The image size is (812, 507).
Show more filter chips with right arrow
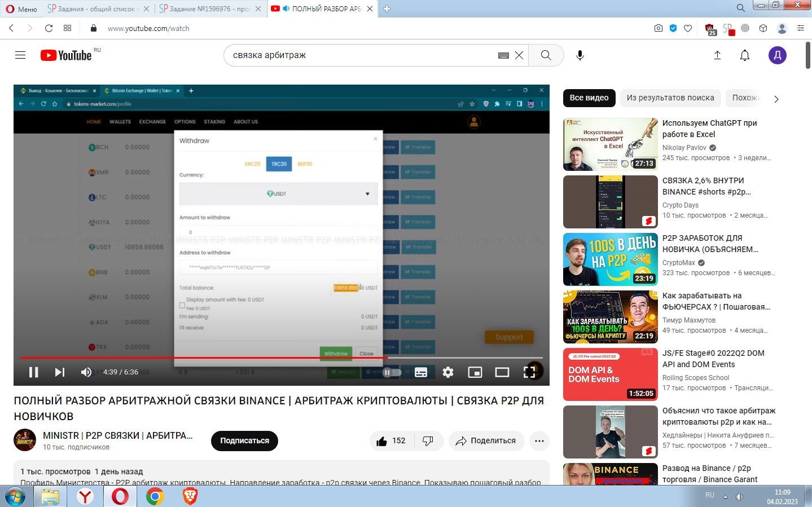coord(776,99)
